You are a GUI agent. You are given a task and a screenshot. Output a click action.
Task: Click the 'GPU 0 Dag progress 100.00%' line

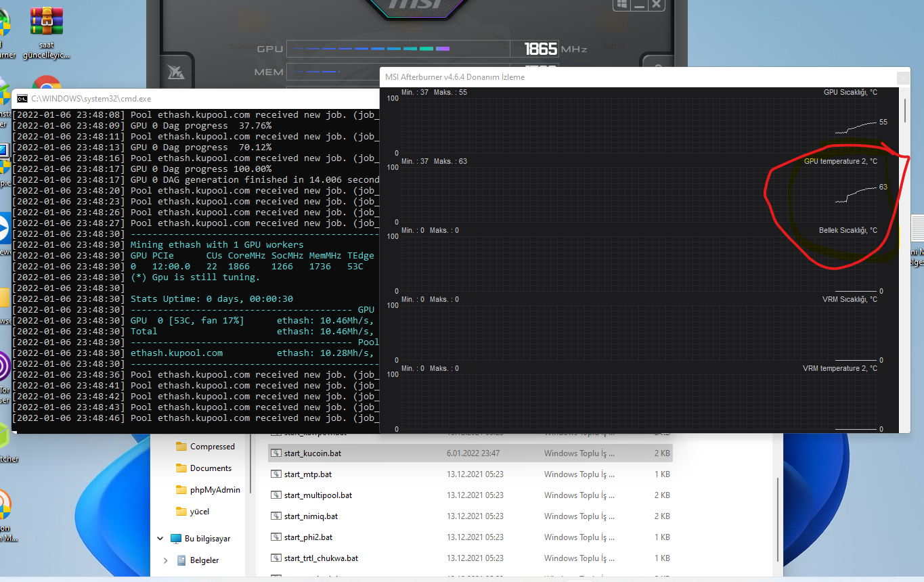(x=201, y=169)
